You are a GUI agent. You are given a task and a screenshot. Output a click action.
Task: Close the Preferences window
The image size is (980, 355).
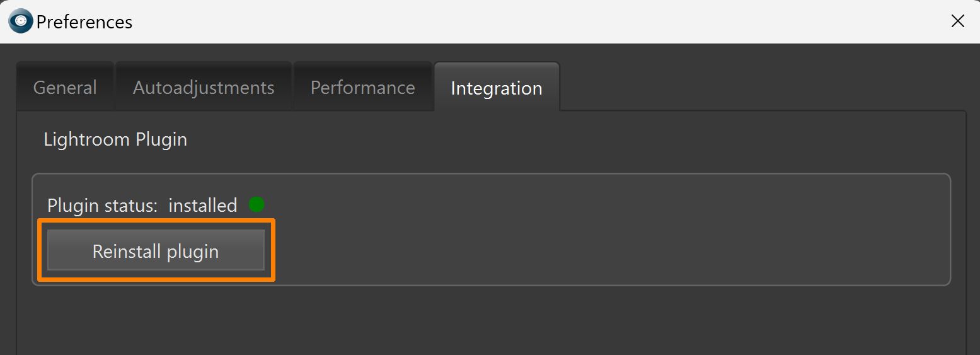click(957, 21)
